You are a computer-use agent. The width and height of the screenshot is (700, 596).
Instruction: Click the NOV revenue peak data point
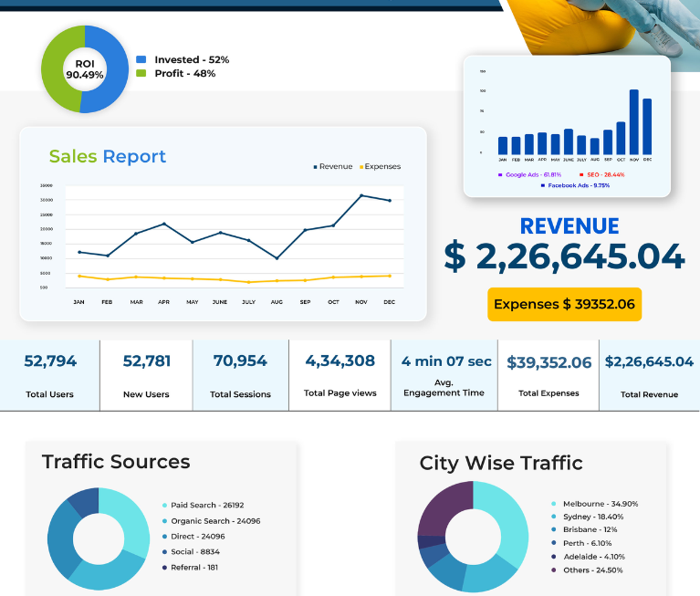(x=361, y=195)
